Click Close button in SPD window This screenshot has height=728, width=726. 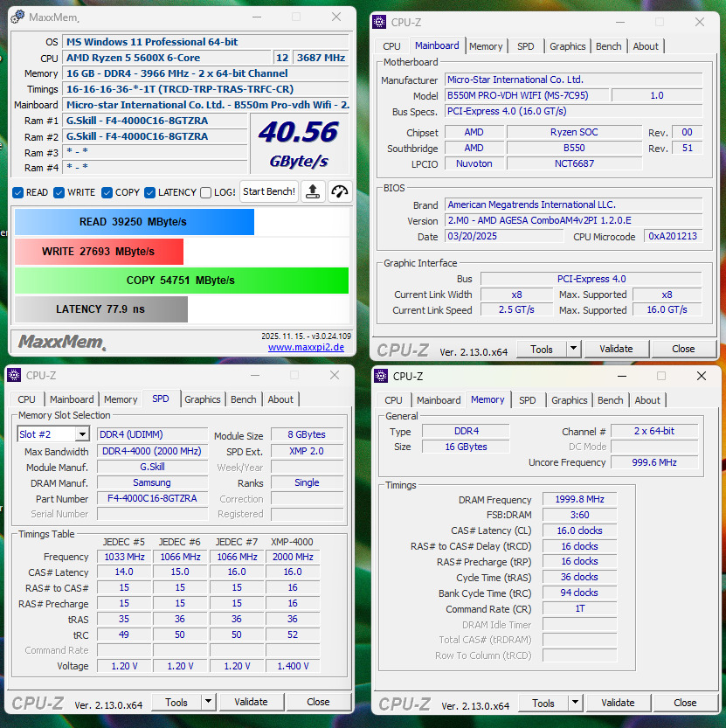coord(318,702)
